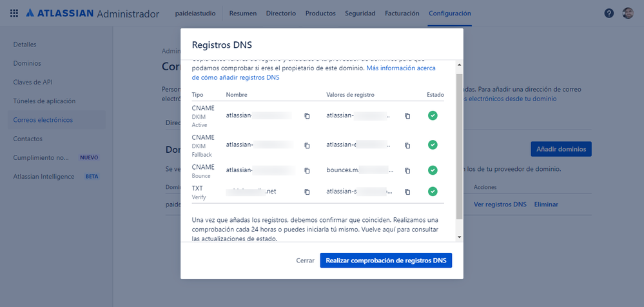Screen dimensions: 644x307
Task: Click the Acciones column header
Action: [485, 187]
